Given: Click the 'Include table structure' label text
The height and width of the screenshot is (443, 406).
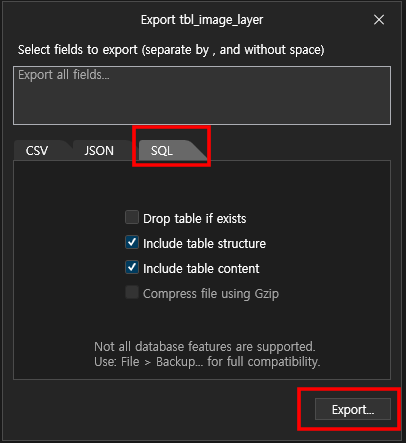Looking at the screenshot, I should 204,244.
